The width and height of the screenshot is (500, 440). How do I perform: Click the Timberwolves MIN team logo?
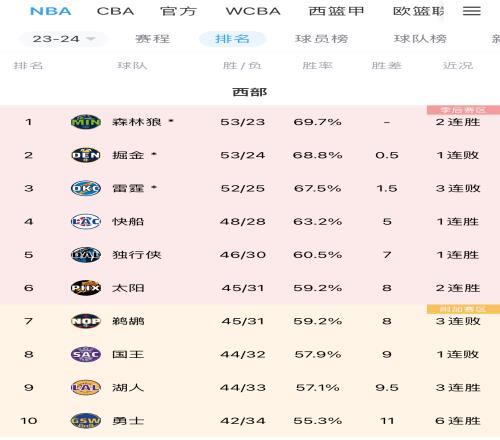pos(86,122)
